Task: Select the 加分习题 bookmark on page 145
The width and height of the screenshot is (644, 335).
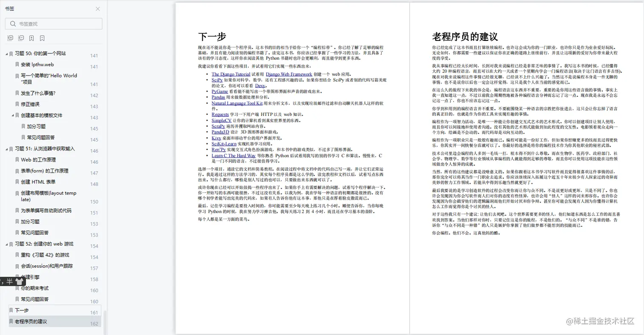Action: pos(36,127)
